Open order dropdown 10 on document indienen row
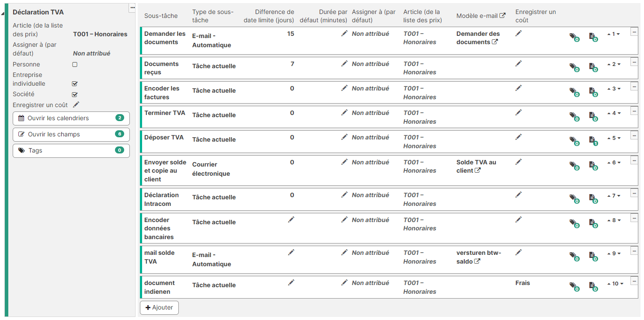The image size is (644, 320). 615,284
